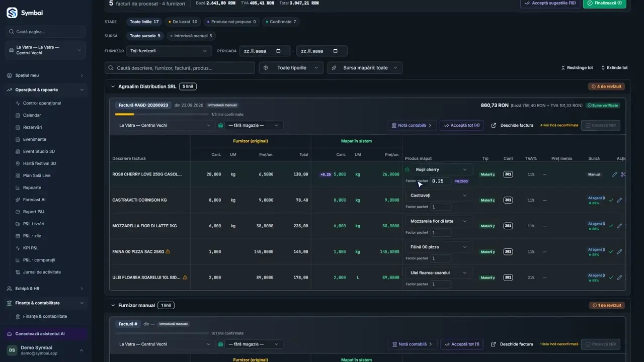This screenshot has width=644, height=362.
Task: Confirm the CASTRAVETI CORNISON line checkmark
Action: (611, 200)
